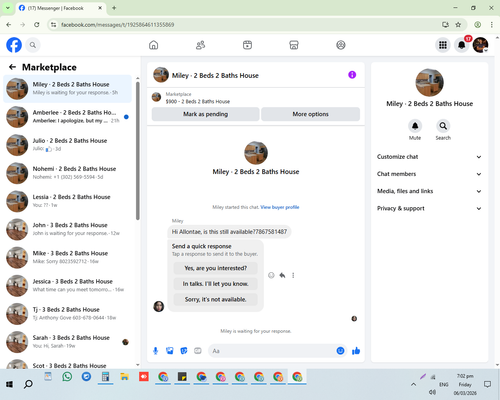Open the notifications bell with badge 17
The image size is (500, 400).
tap(462, 45)
